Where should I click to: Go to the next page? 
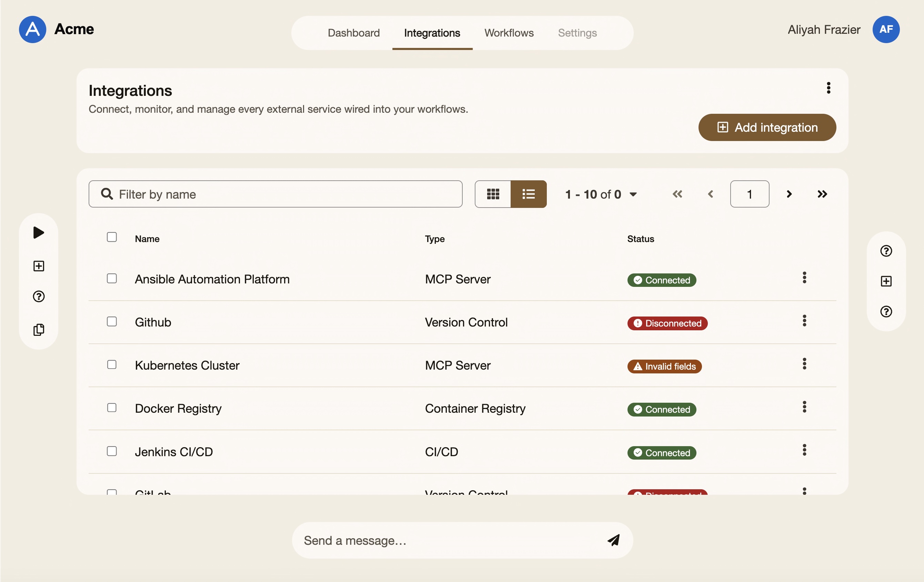click(789, 194)
